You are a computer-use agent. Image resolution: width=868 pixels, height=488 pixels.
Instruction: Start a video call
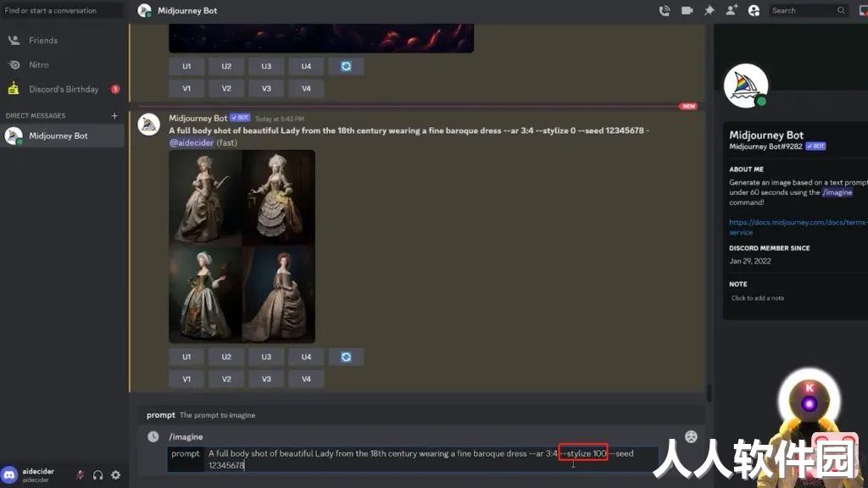[x=687, y=10]
